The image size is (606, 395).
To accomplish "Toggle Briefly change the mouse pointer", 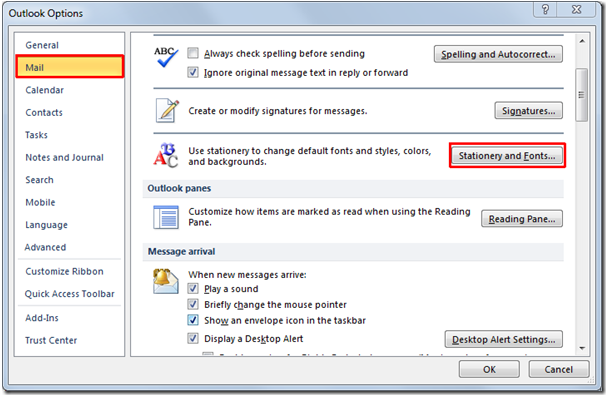I will 193,304.
